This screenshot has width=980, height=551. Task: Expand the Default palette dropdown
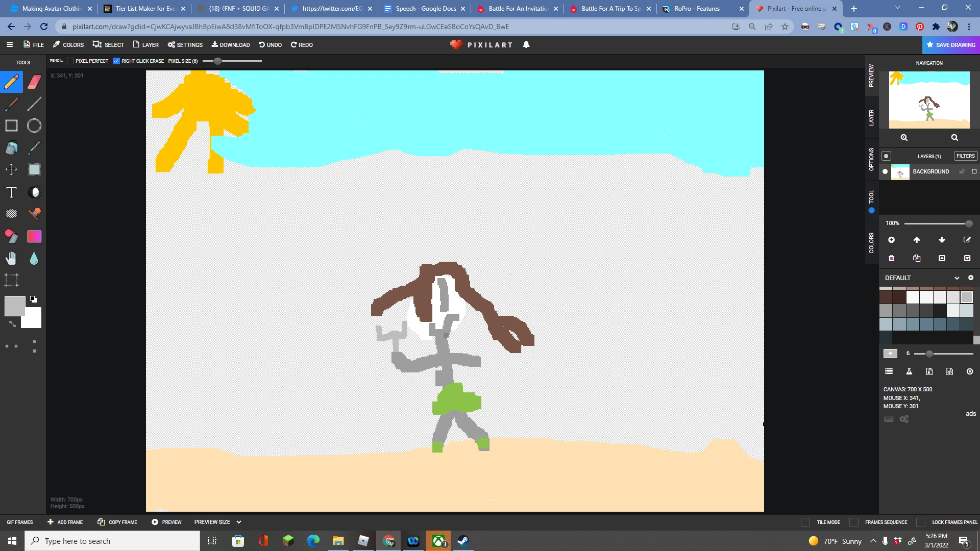click(957, 278)
